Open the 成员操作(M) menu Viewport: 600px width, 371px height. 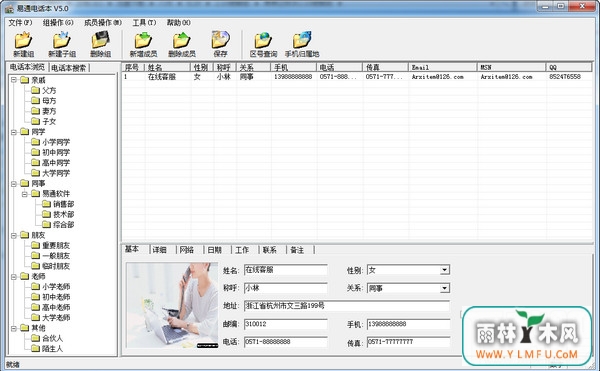pyautogui.click(x=103, y=23)
